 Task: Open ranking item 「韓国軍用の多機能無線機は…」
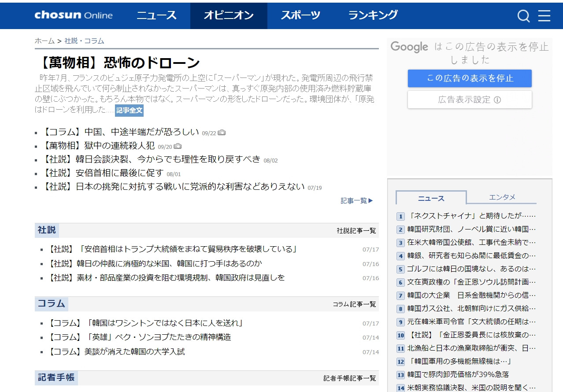(x=459, y=362)
